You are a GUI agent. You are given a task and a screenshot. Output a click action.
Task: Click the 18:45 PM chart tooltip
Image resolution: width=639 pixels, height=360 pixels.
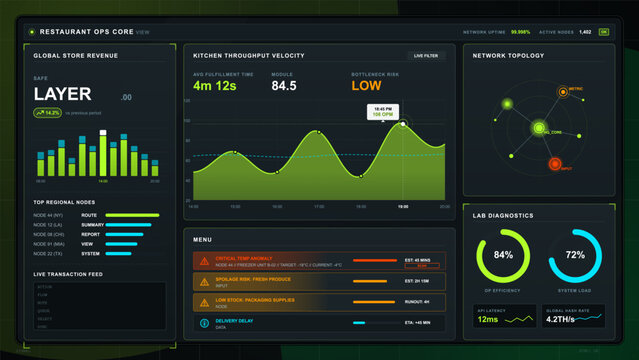[x=383, y=112]
